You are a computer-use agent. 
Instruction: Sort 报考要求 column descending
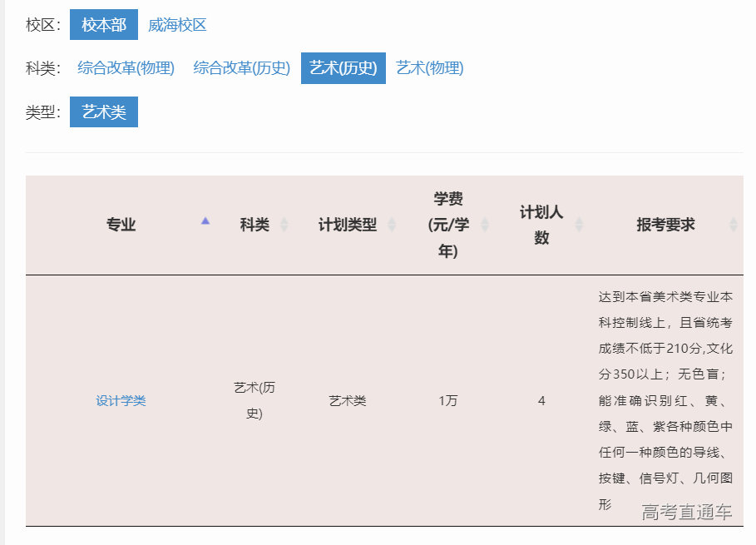click(x=733, y=230)
